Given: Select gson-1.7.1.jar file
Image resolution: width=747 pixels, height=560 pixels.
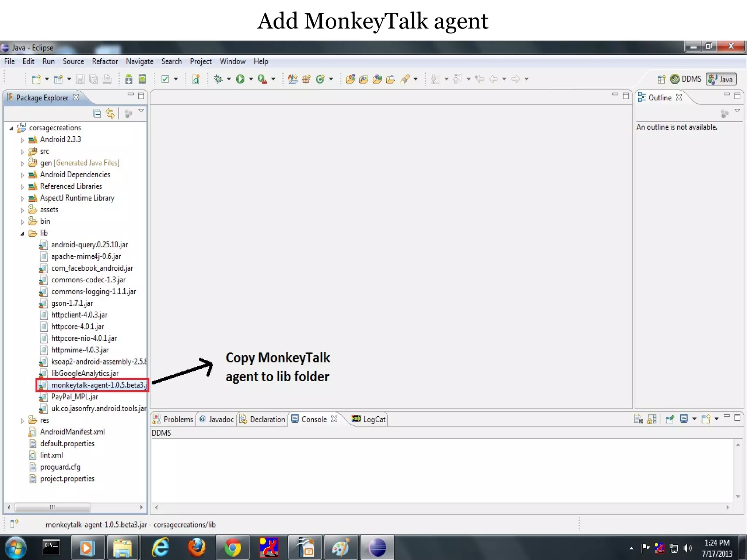Looking at the screenshot, I should 66,303.
